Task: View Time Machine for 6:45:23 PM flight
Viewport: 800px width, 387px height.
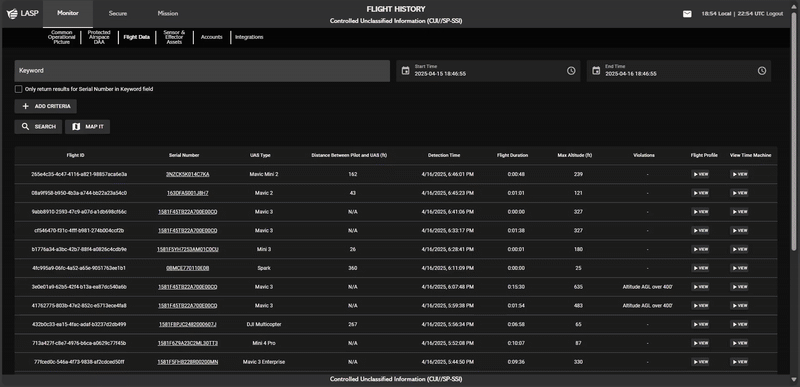Action: coord(739,193)
